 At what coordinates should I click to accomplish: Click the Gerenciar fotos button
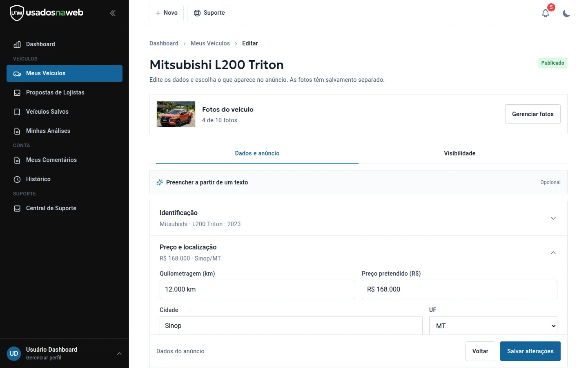[533, 114]
